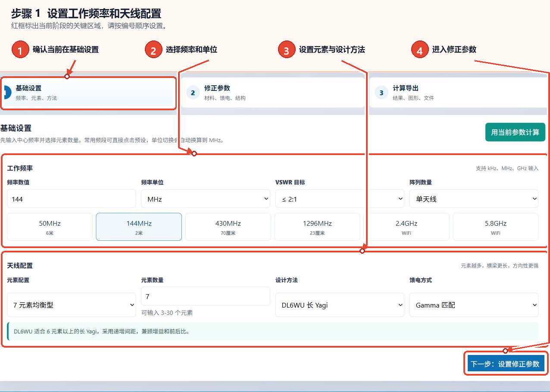Open the 基础设置 step tab

pyautogui.click(x=88, y=93)
